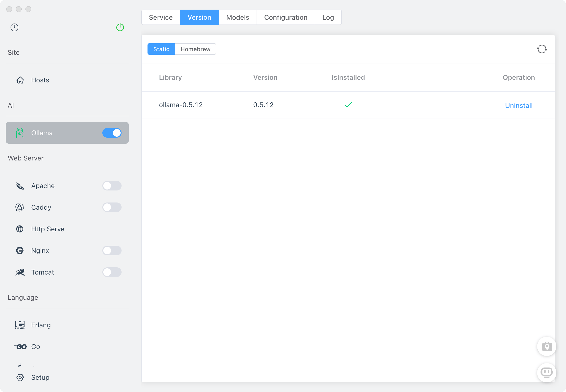This screenshot has width=566, height=392.
Task: Click the Version column header
Action: click(x=265, y=77)
